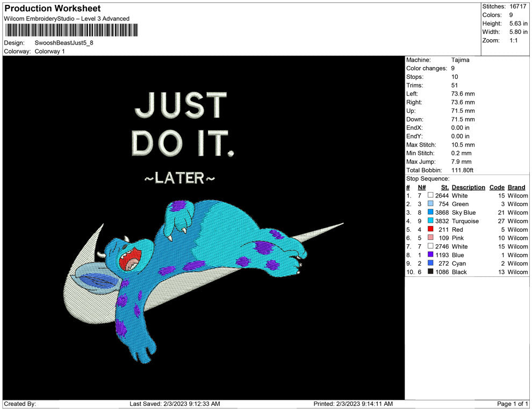Viewport: 532px width, 409px height.
Task: Click the Code column header
Action: click(x=497, y=187)
